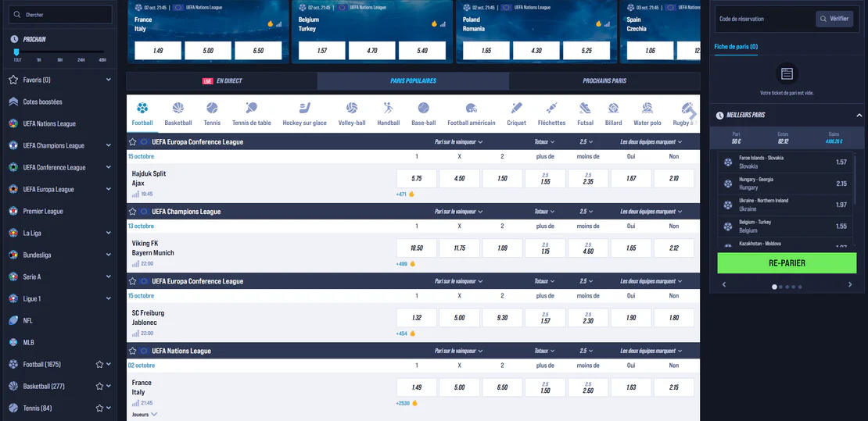868x421 pixels.
Task: Adjust the PROCHAIN time filter slider handle
Action: [16, 52]
